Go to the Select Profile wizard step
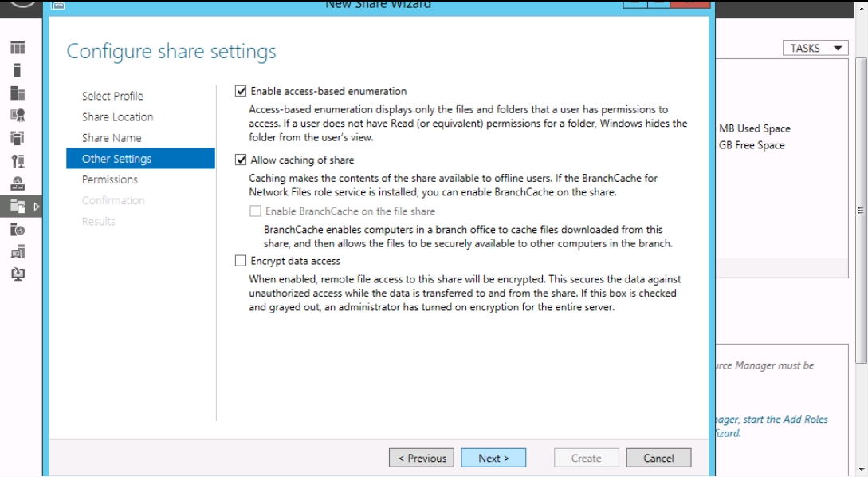Viewport: 868px width, 477px height. tap(112, 96)
